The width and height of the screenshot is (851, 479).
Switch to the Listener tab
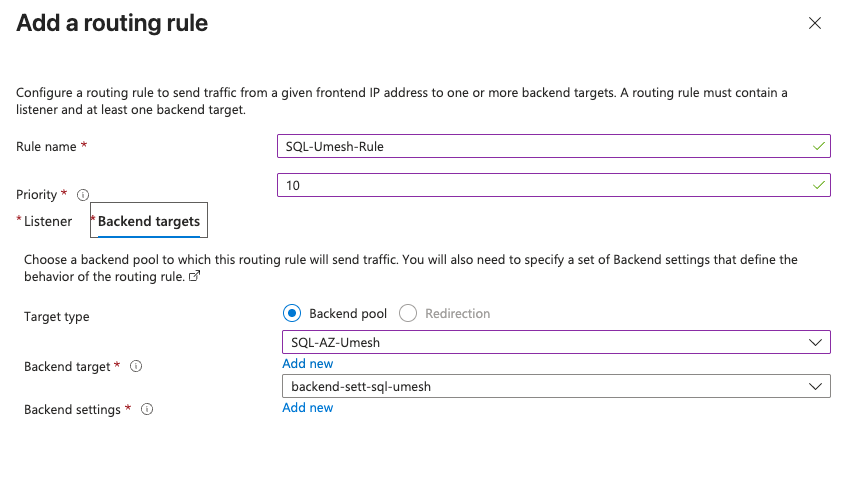[x=47, y=221]
